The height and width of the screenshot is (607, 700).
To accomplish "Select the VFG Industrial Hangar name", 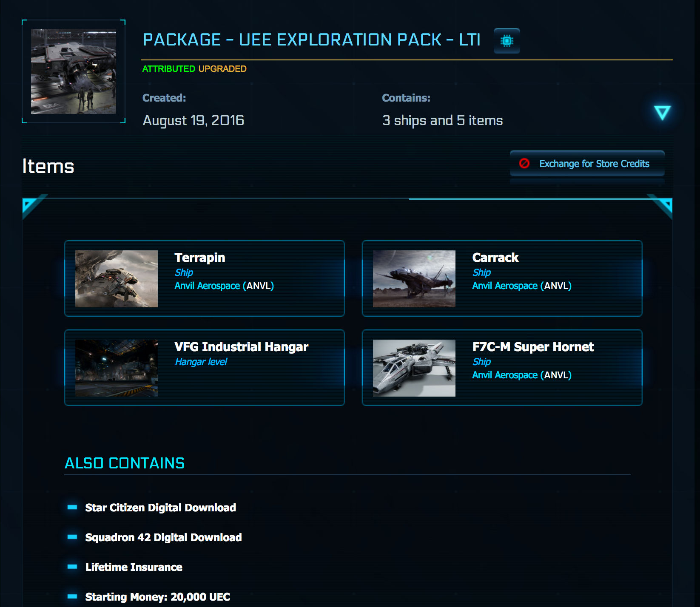I will point(241,347).
